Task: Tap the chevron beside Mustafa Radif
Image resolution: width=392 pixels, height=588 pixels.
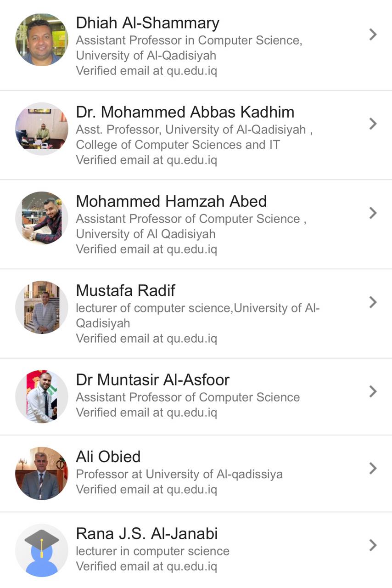Action: pyautogui.click(x=373, y=302)
